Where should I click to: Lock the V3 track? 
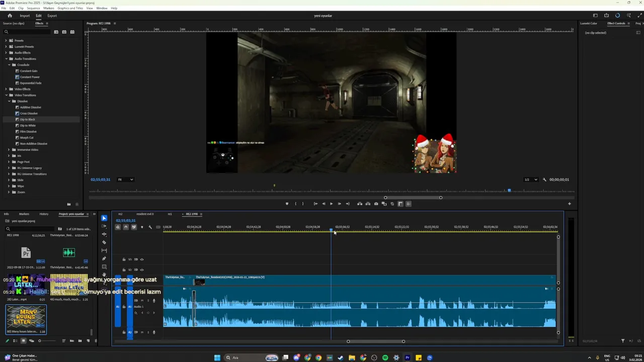(x=124, y=259)
